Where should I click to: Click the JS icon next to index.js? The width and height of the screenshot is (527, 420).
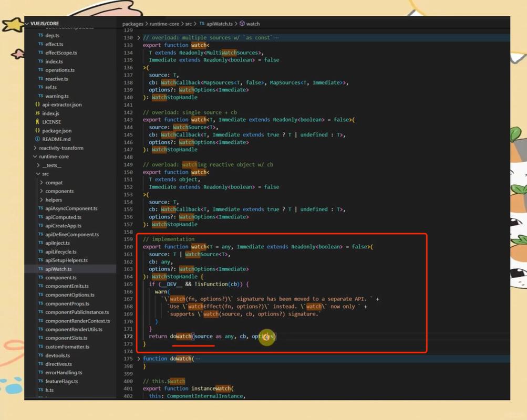(37, 113)
